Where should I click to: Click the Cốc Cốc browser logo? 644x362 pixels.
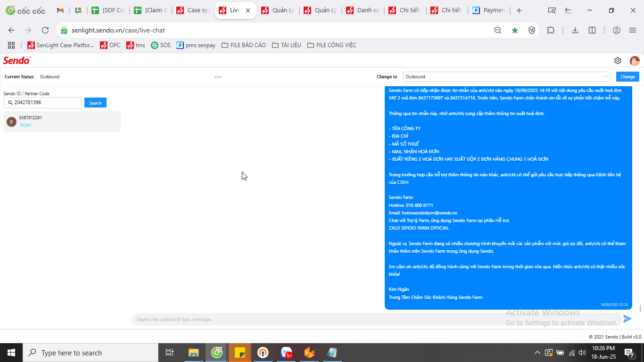click(x=25, y=10)
